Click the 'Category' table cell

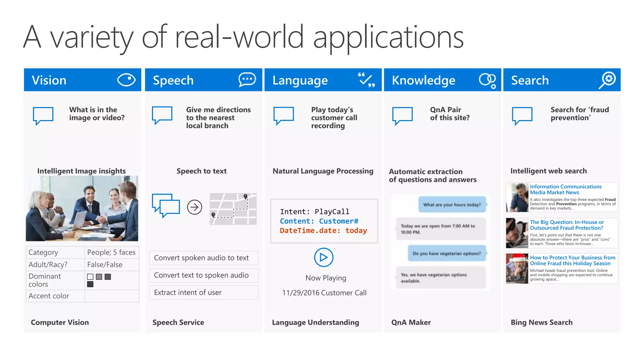click(x=55, y=252)
